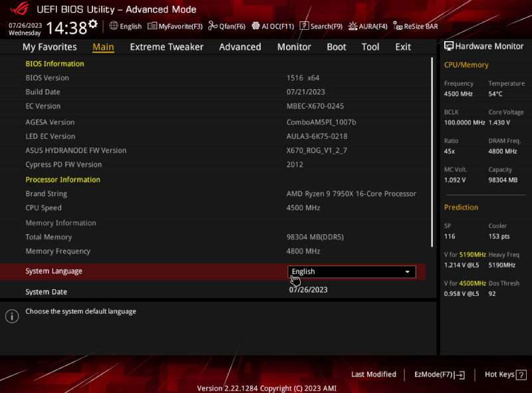Open the Advanced tab

click(x=240, y=47)
